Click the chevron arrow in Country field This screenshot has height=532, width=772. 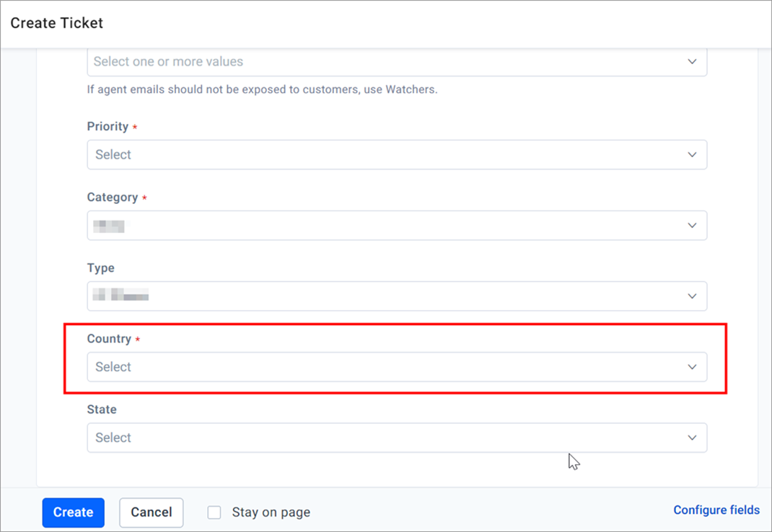692,367
